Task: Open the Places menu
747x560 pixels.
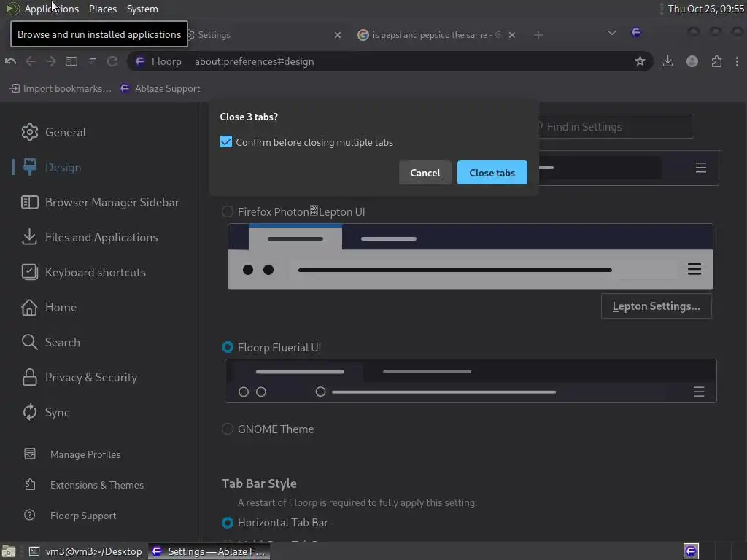Action: click(x=103, y=9)
